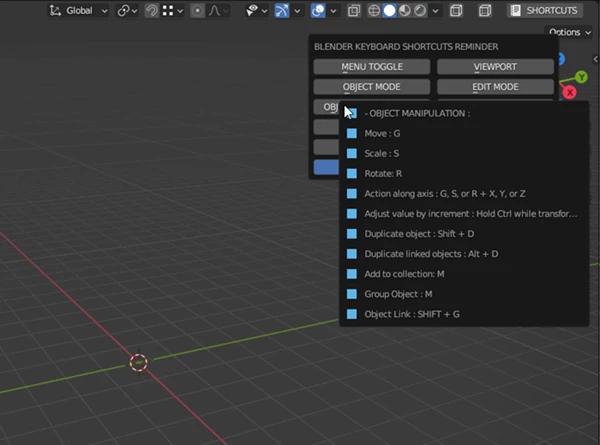
Task: Click the cube icon directly beside SHORTCUTS
Action: (x=485, y=10)
